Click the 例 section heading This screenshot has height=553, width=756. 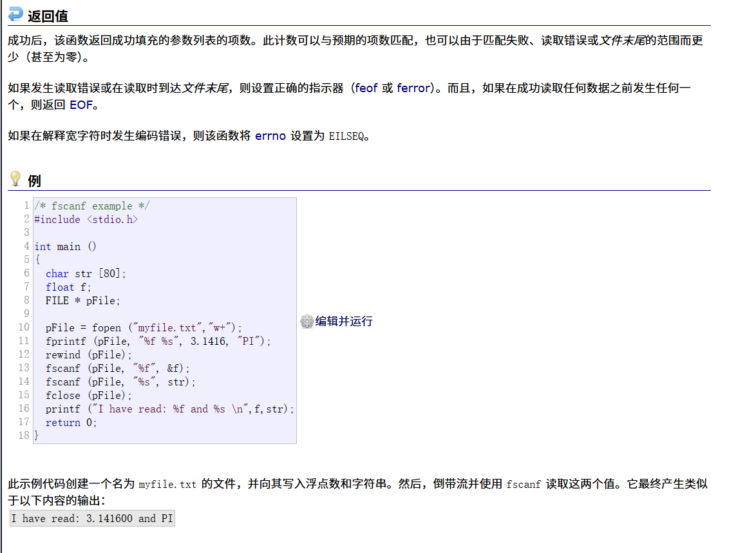point(34,181)
